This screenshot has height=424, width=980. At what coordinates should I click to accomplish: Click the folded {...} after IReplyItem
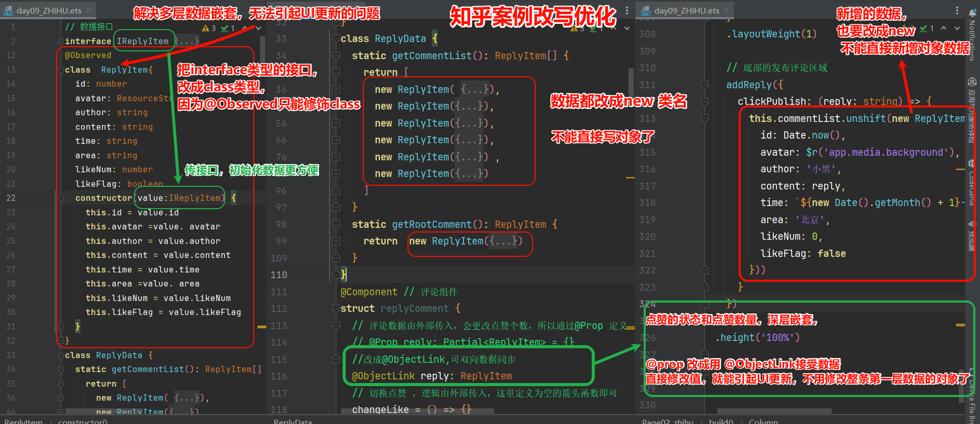point(187,41)
